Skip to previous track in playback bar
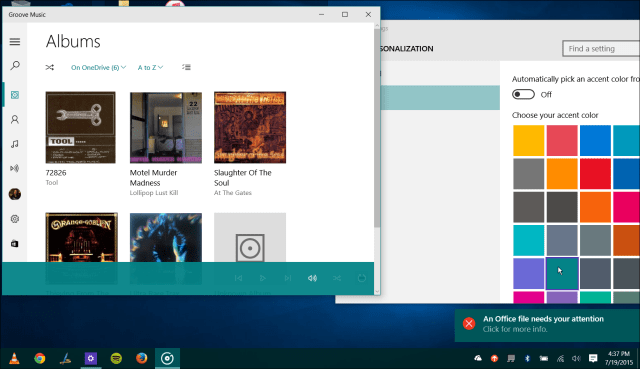Screen dimensions: 640x369 pos(238,278)
